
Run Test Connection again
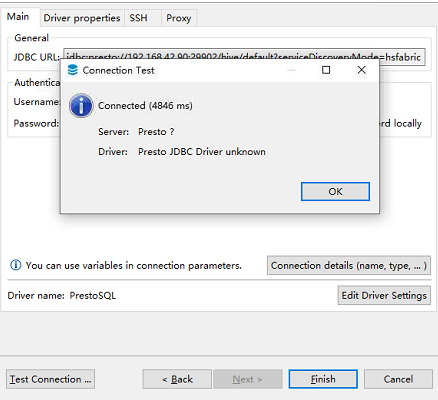click(50, 379)
